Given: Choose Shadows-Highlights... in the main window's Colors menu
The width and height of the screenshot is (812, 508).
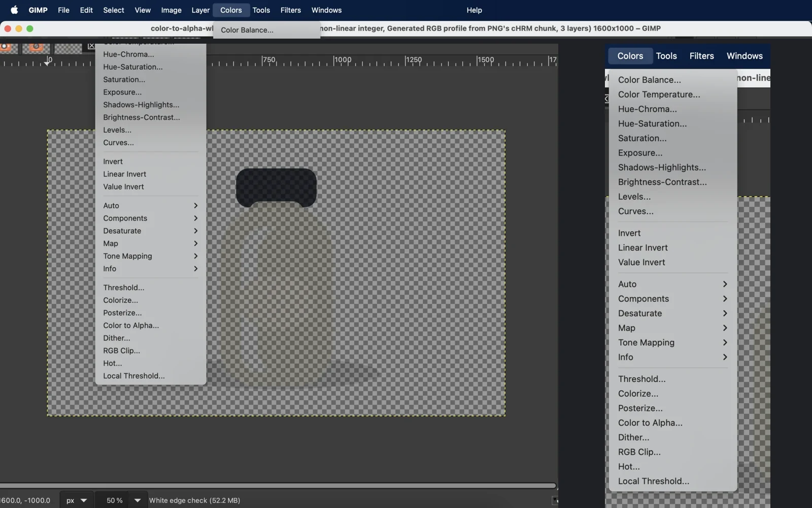Looking at the screenshot, I should 151,105.
